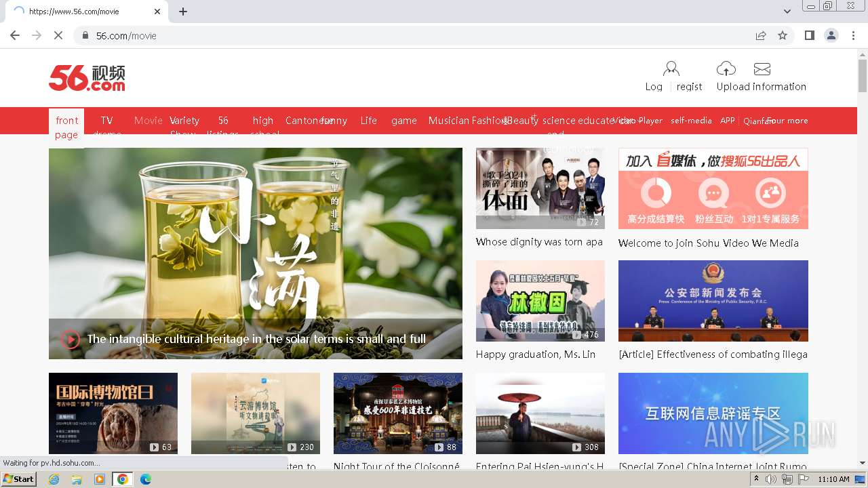This screenshot has height=488, width=868.
Task: Click the Upload cloud icon
Action: click(726, 68)
